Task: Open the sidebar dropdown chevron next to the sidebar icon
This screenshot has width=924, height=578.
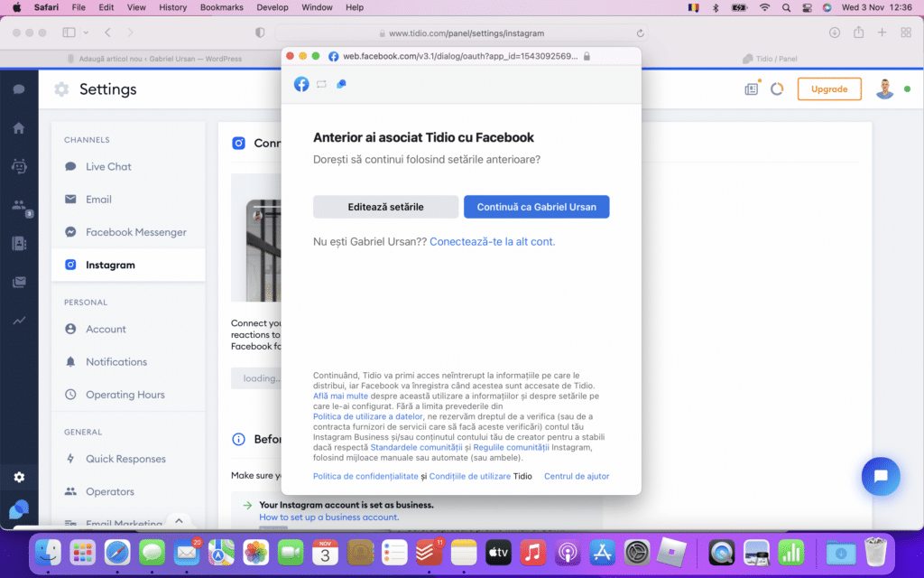Action: pos(86,33)
